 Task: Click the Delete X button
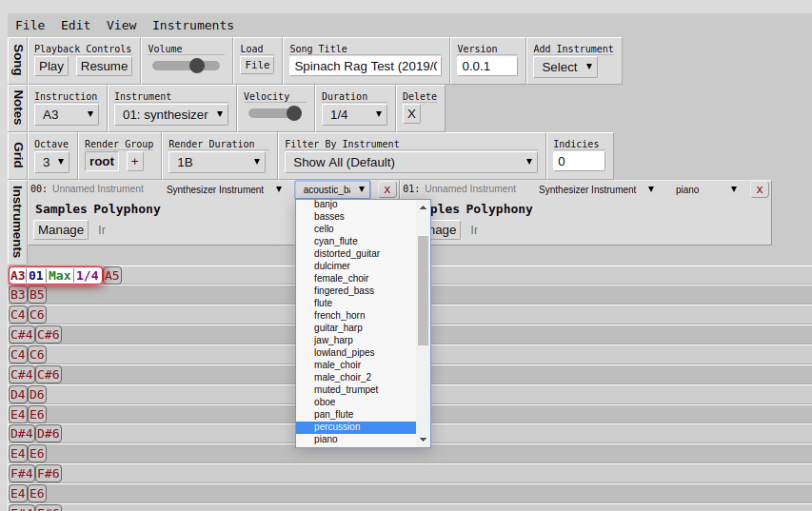[411, 114]
